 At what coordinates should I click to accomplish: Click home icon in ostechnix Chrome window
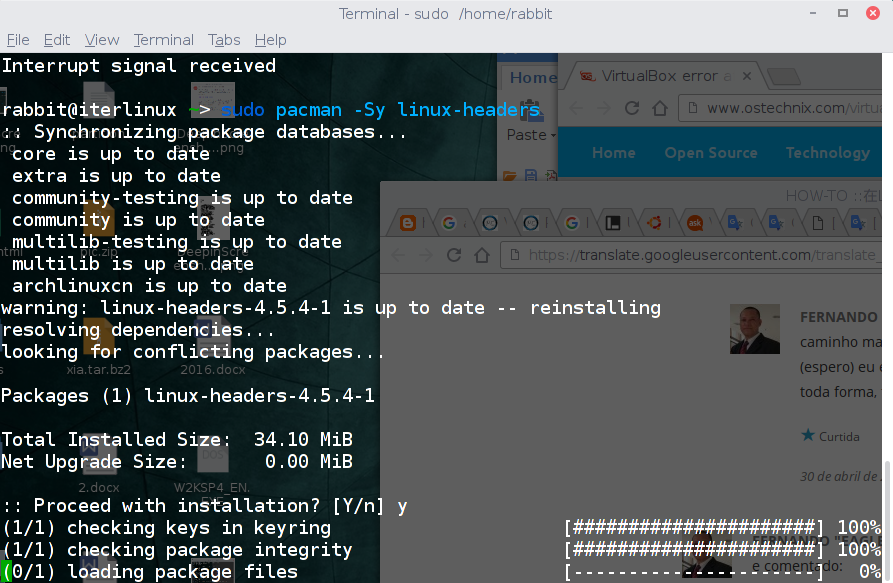[660, 108]
